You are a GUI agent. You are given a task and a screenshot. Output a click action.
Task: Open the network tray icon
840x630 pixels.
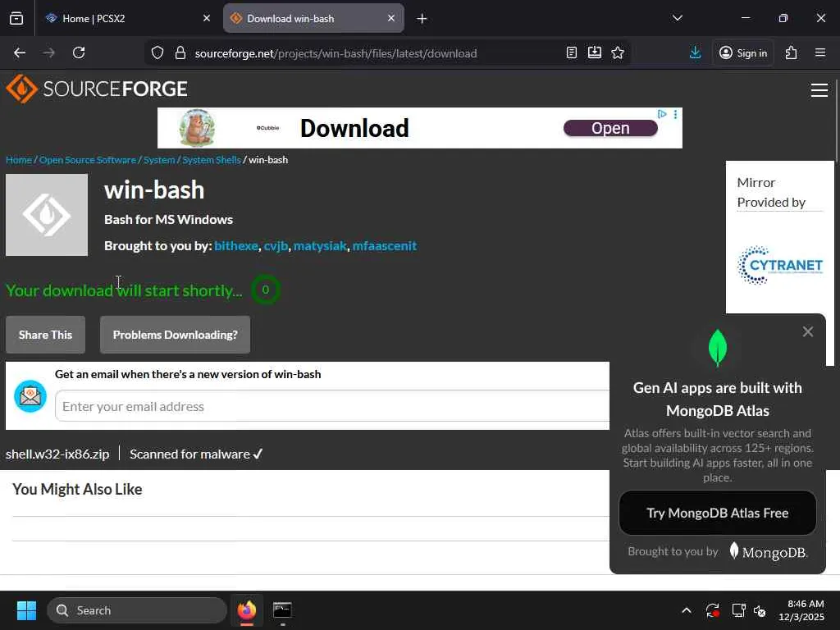tap(739, 610)
